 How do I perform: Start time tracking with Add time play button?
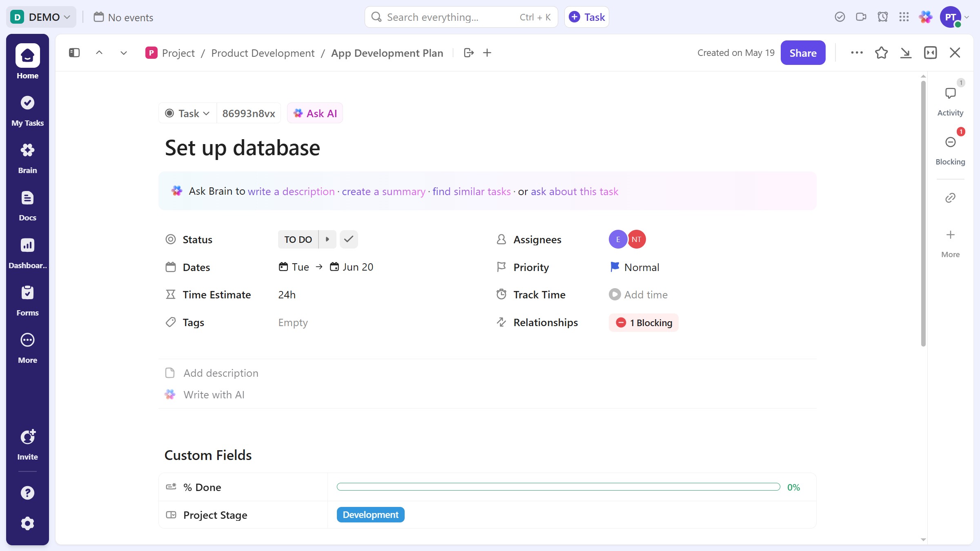click(615, 295)
